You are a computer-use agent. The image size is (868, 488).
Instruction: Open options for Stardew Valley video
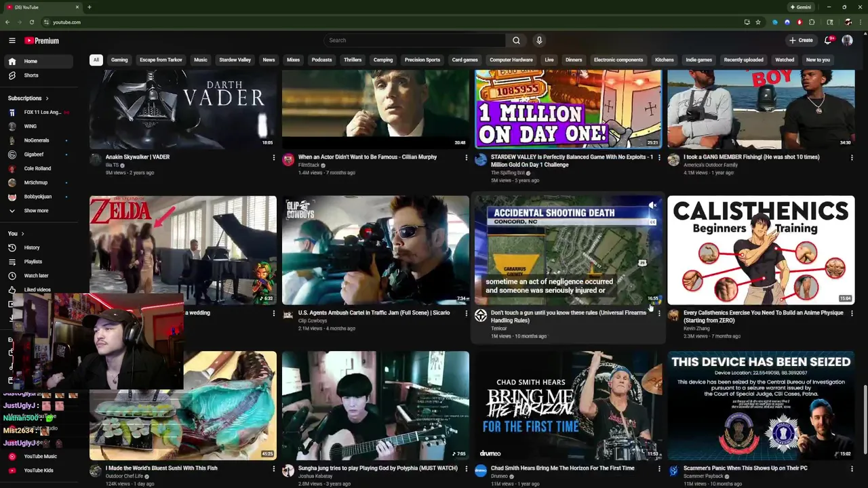(x=658, y=158)
